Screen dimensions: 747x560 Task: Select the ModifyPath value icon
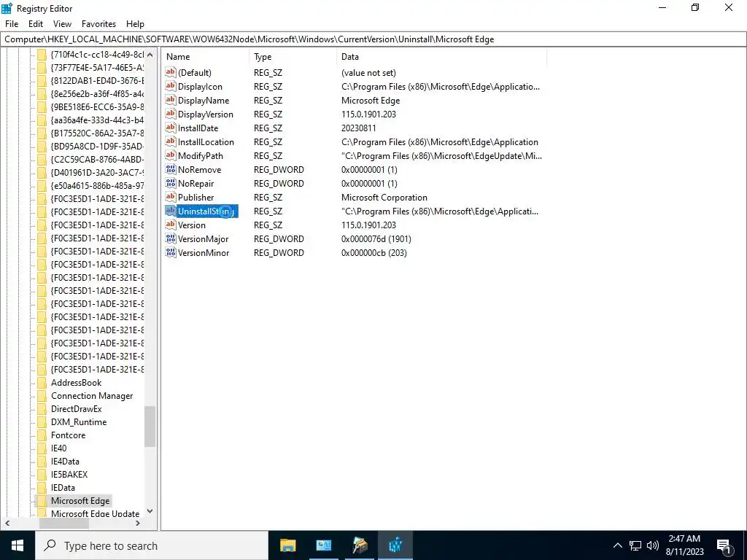coord(171,155)
